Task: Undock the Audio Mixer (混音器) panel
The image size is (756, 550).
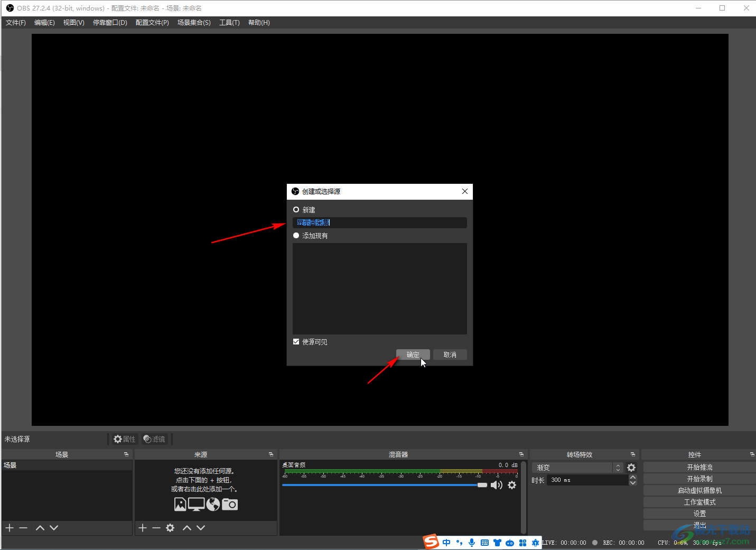Action: (521, 454)
